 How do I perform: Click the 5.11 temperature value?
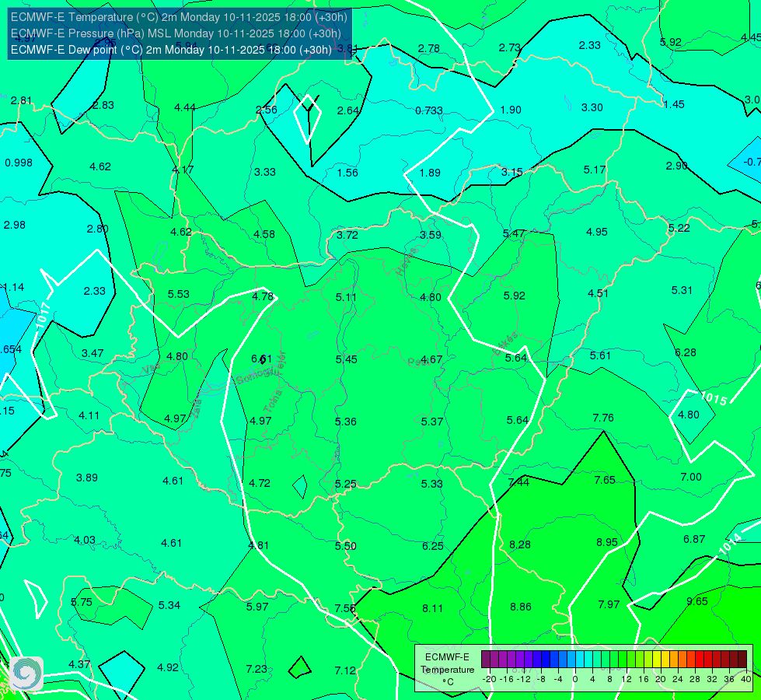pos(346,297)
